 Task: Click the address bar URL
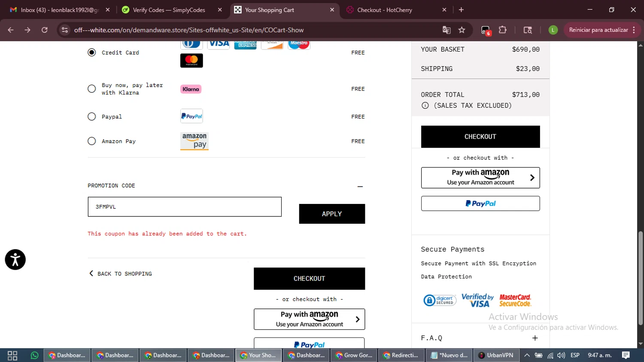click(x=189, y=30)
